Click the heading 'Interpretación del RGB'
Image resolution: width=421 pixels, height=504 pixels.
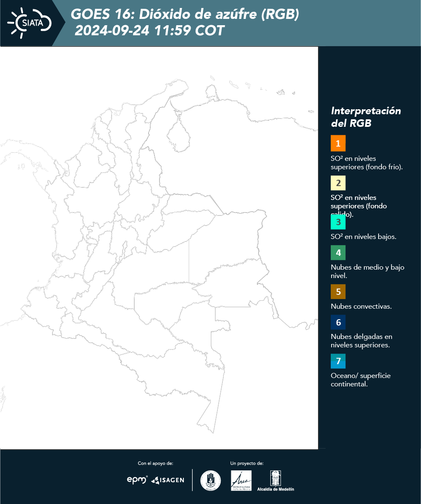tap(366, 117)
